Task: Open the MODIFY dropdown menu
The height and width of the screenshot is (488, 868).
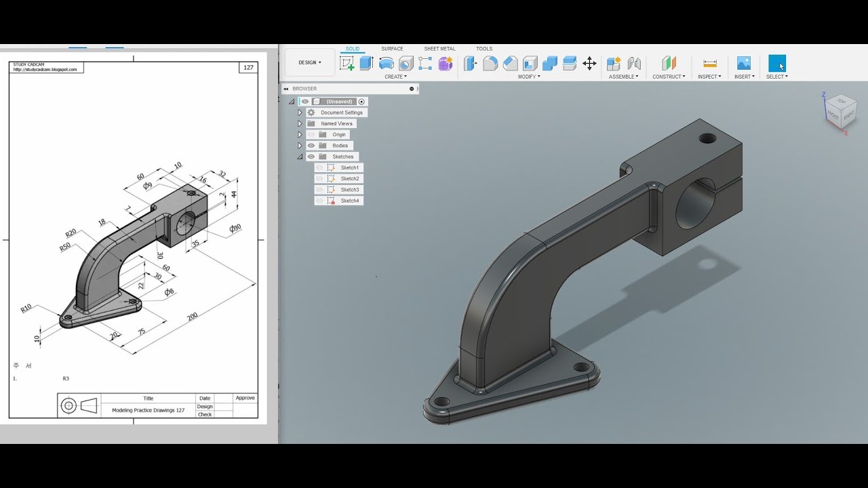Action: [529, 77]
